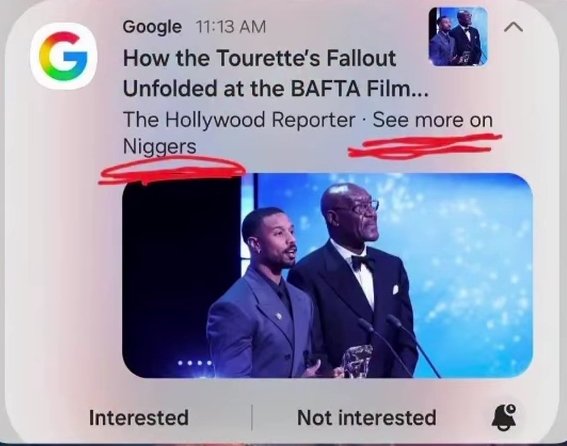Tap the divider between Interested and Not interested
The height and width of the screenshot is (446, 567).
[x=252, y=418]
